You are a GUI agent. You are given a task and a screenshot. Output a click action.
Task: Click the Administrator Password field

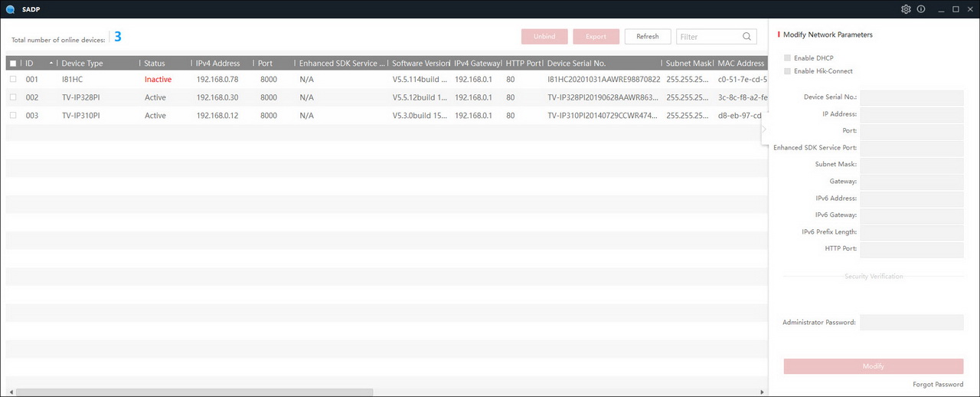point(912,323)
